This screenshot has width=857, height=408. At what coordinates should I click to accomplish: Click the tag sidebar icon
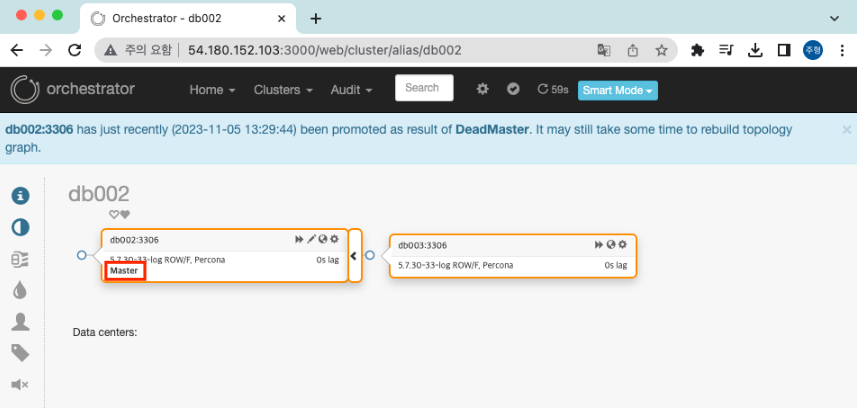click(20, 353)
